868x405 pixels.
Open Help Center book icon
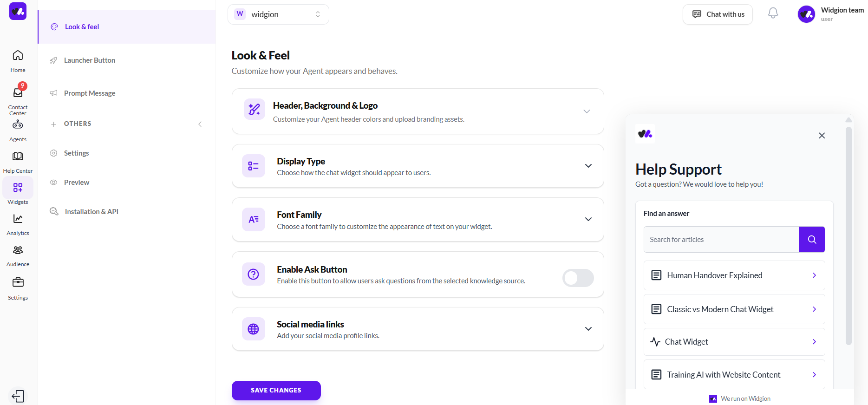(18, 157)
